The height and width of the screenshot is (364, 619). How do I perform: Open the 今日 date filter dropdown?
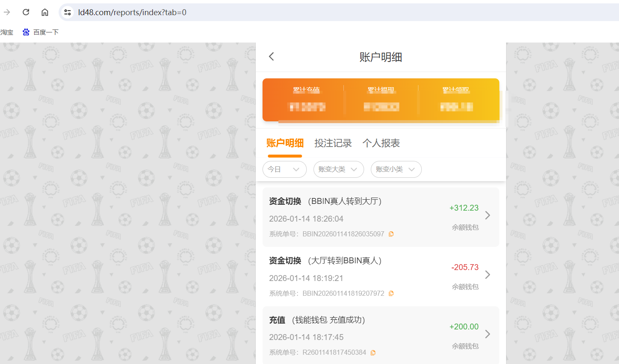click(284, 169)
